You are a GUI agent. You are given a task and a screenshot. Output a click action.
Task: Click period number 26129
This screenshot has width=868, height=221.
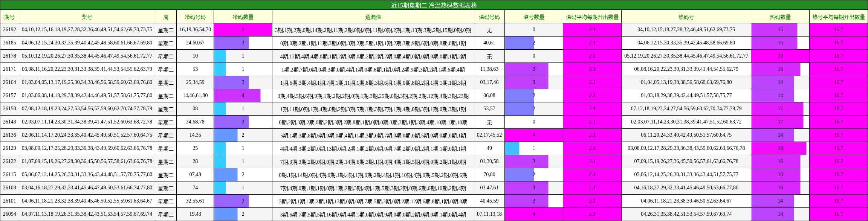[9, 148]
